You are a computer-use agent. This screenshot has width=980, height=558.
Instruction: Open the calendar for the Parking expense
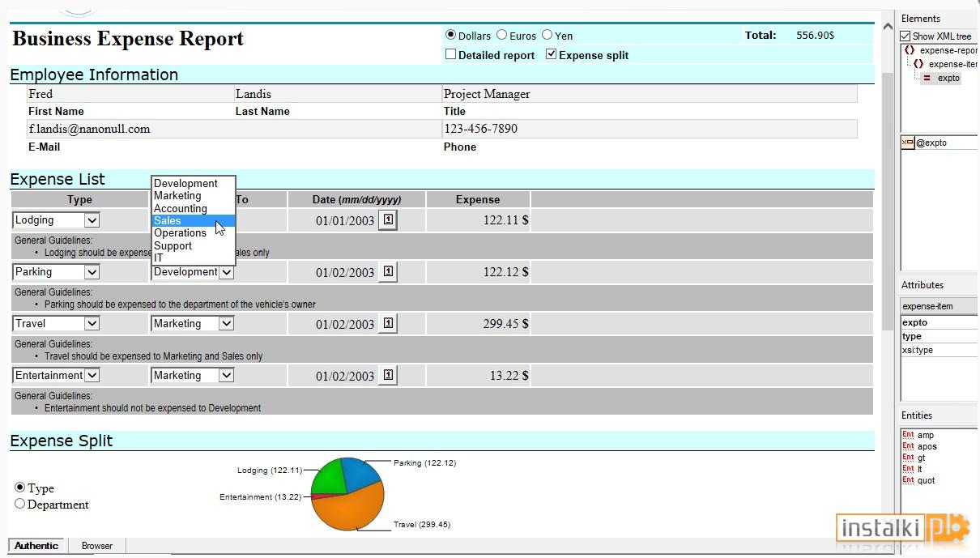pos(388,271)
